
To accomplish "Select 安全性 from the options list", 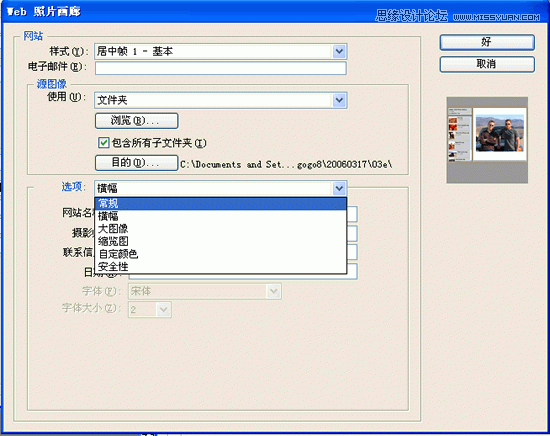I will coord(221,267).
